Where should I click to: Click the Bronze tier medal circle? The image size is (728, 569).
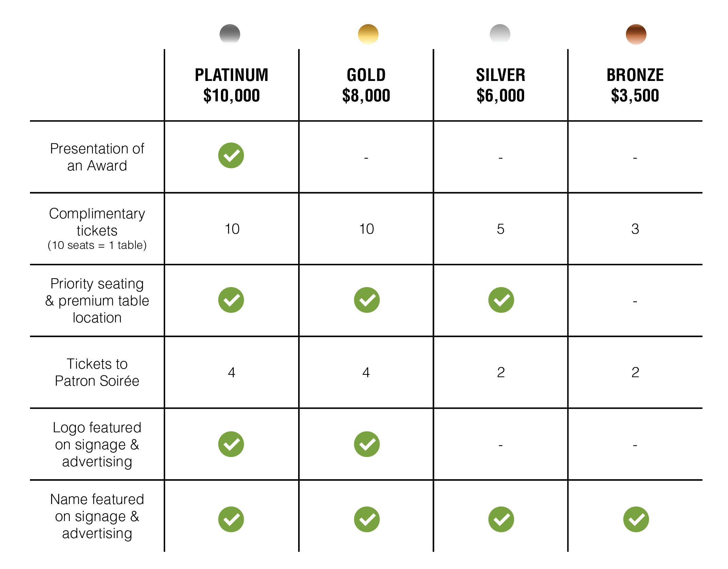[x=636, y=34]
